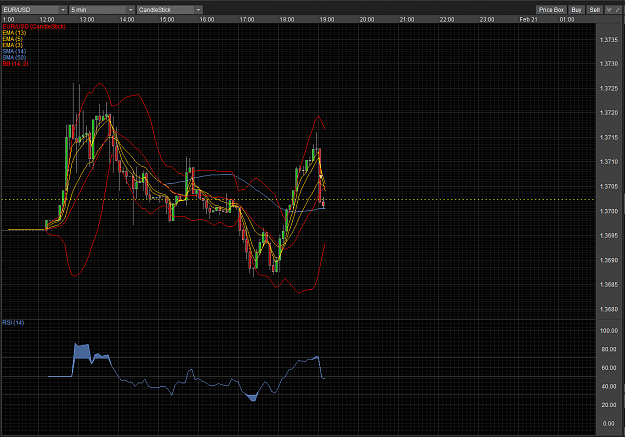Screen dimensions: 625x437
Task: Click the 19:00 time axis label
Action: pos(327,19)
